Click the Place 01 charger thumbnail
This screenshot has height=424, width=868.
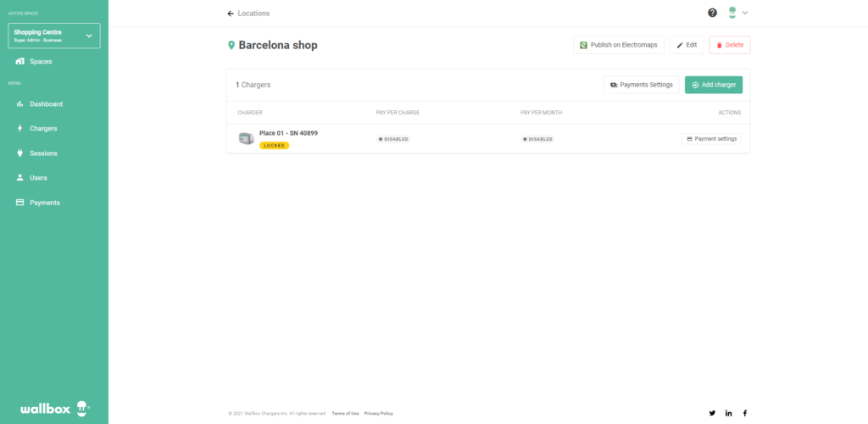(246, 138)
